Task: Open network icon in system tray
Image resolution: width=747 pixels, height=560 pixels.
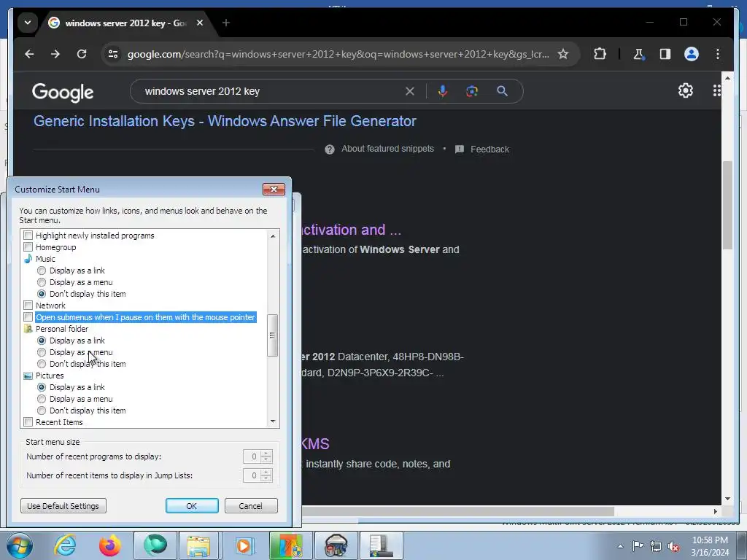Action: (656, 547)
